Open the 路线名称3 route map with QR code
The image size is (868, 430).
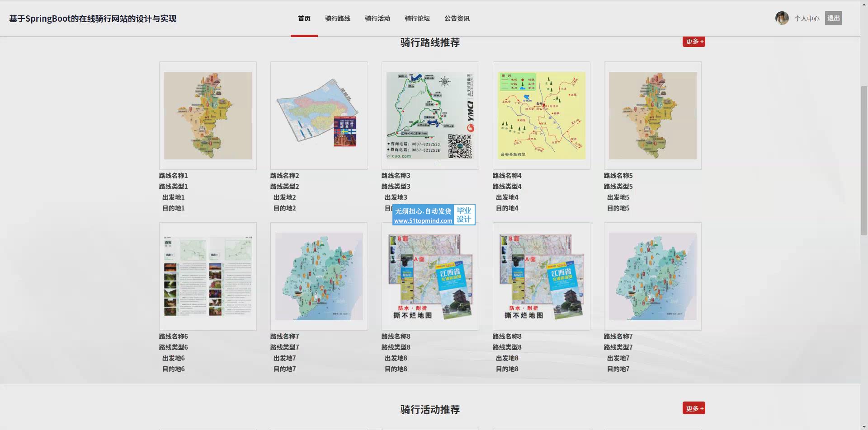tap(430, 116)
